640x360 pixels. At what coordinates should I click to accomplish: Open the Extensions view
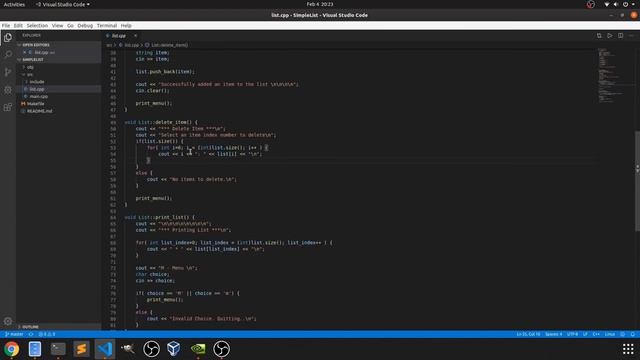(8, 107)
